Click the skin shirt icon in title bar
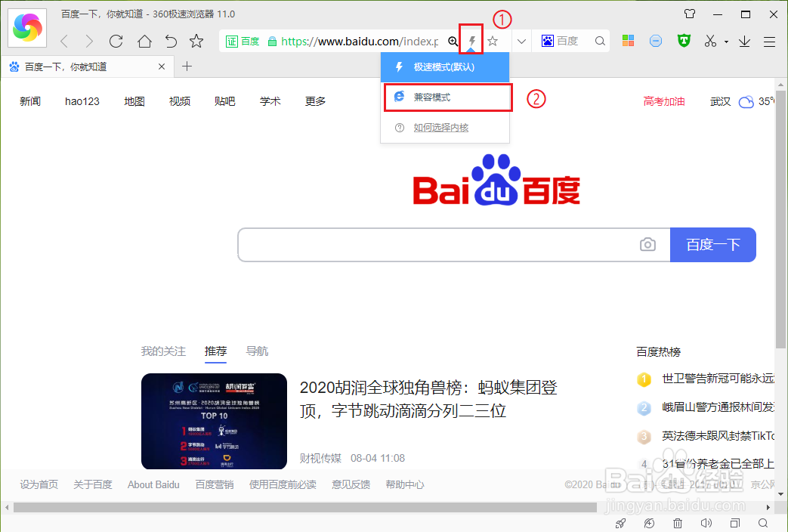788x532 pixels. coord(690,14)
